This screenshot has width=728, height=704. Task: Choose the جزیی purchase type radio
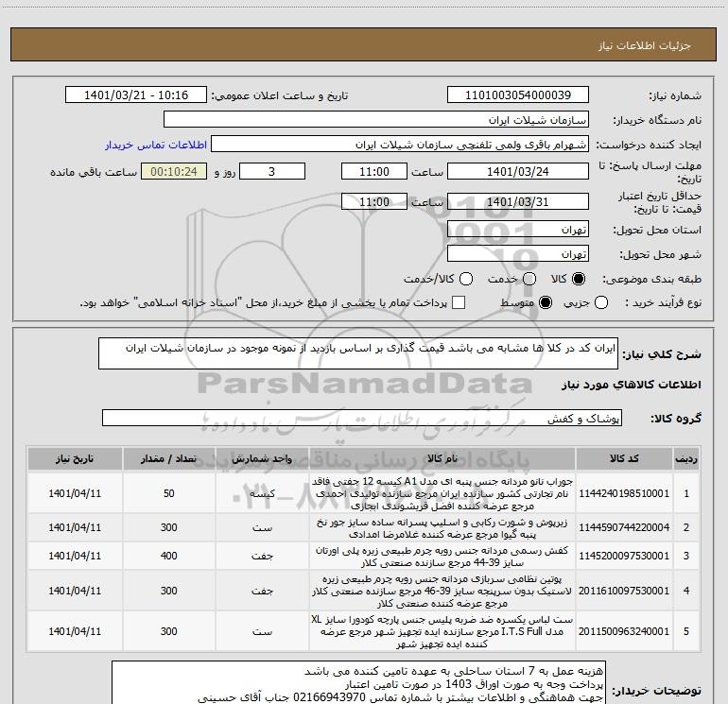coord(600,302)
